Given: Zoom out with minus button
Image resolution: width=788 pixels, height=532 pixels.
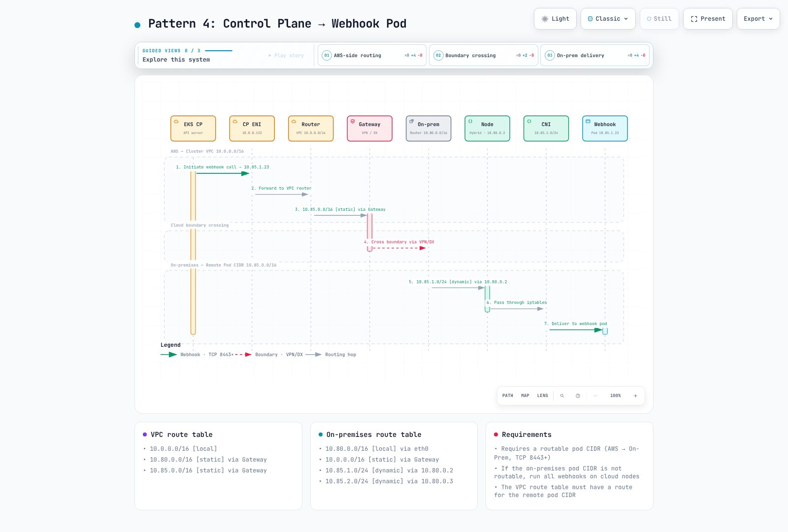Looking at the screenshot, I should click(595, 396).
